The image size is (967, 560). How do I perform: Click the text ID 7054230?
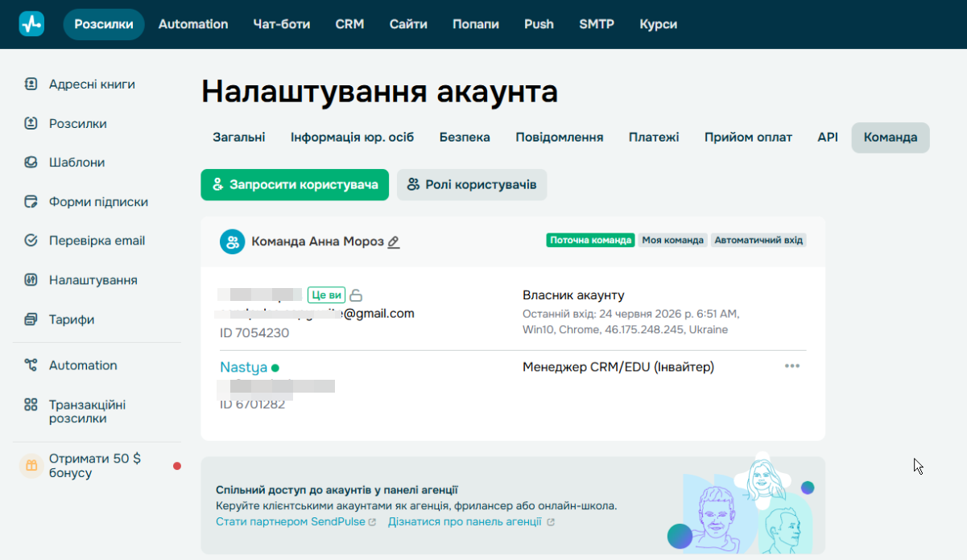[x=254, y=332]
